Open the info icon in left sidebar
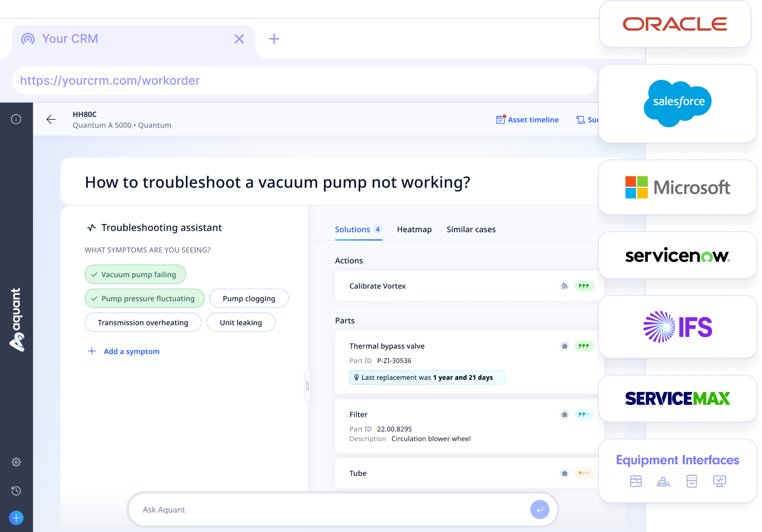 coord(16,119)
